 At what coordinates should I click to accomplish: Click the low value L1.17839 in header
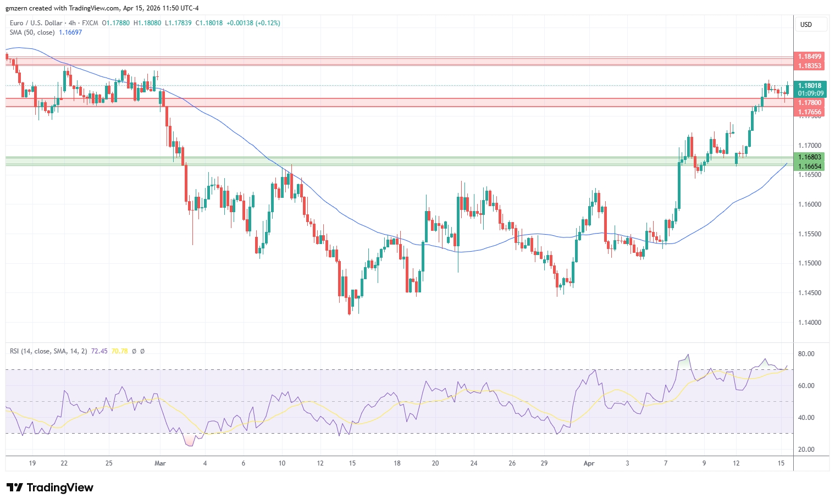(179, 23)
